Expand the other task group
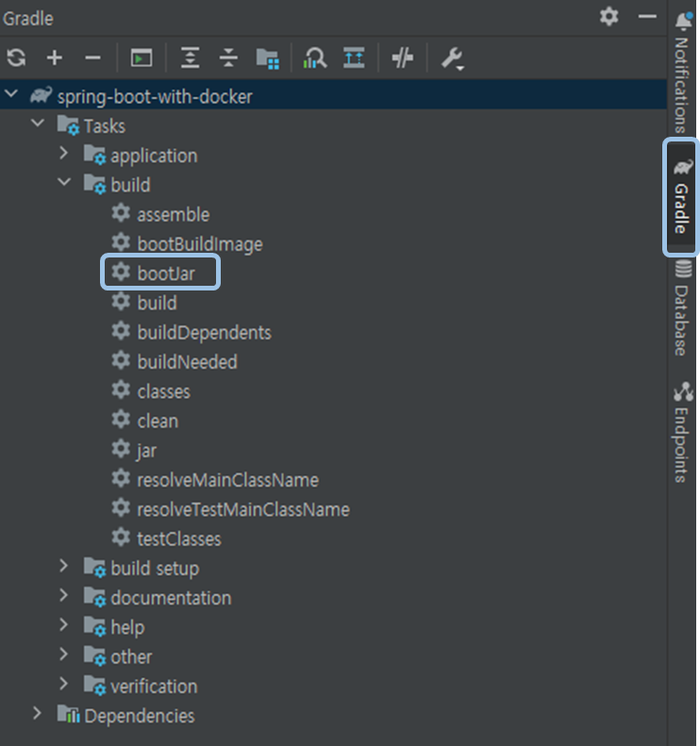This screenshot has height=746, width=700. pyautogui.click(x=64, y=655)
